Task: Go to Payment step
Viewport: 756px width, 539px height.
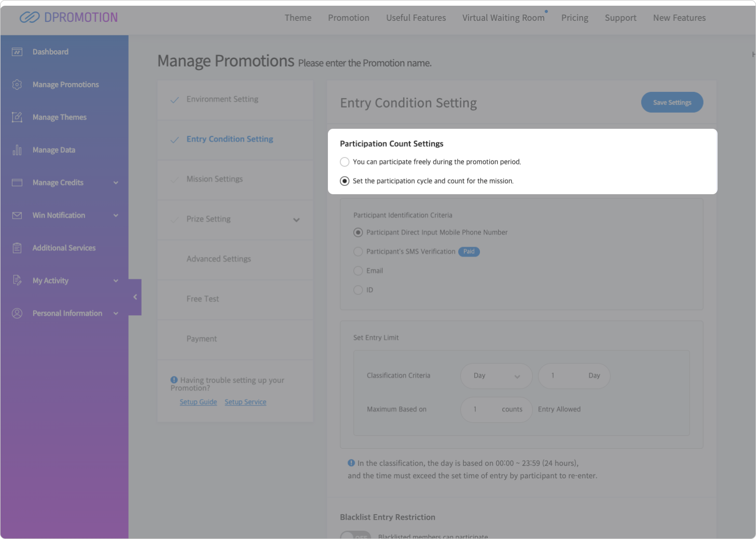Action: click(236, 340)
